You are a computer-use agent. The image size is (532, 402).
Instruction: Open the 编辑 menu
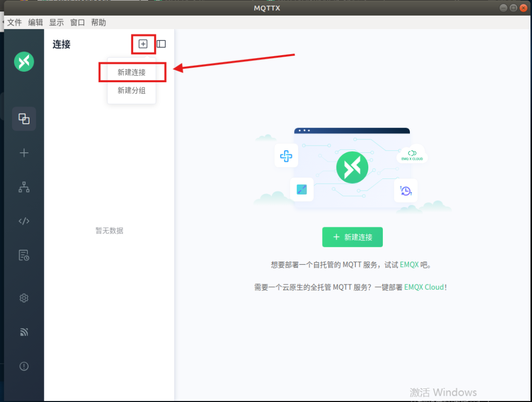click(x=35, y=22)
